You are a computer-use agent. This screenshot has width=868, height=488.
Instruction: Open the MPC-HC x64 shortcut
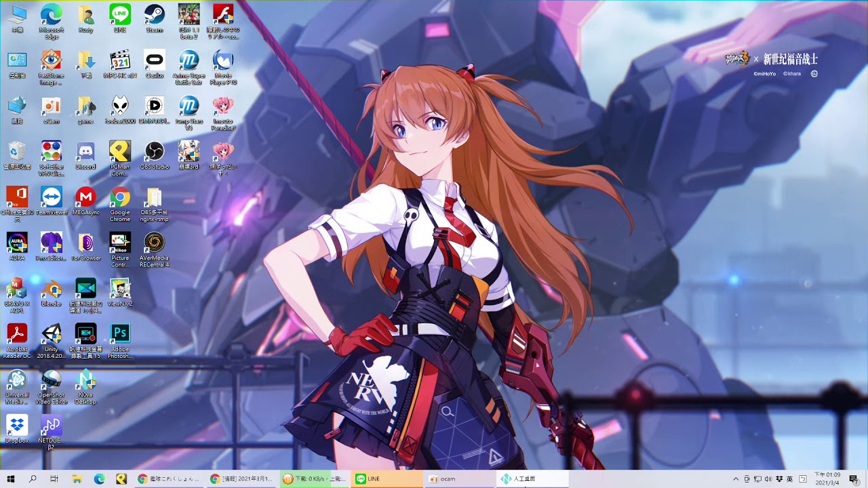point(120,65)
